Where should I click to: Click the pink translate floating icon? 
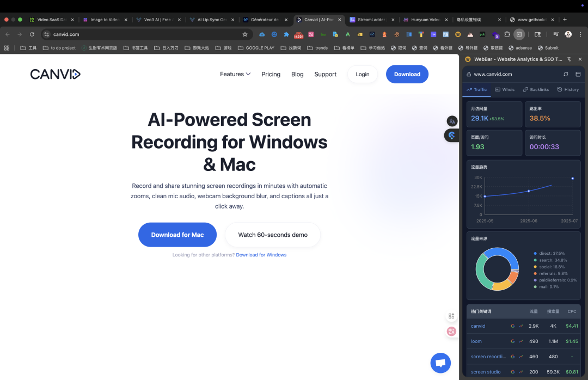[x=451, y=331]
